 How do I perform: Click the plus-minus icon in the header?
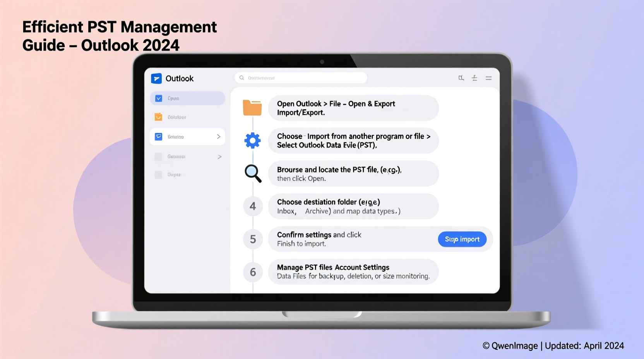point(474,78)
